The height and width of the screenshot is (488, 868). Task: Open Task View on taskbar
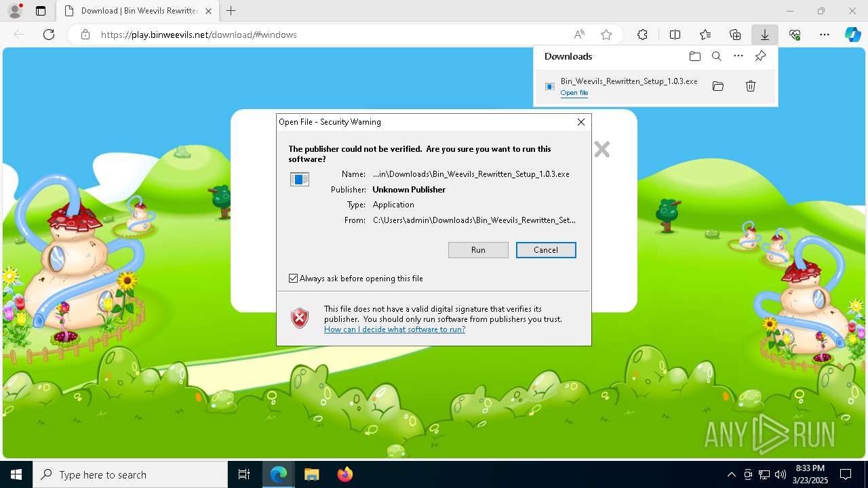[x=244, y=474]
